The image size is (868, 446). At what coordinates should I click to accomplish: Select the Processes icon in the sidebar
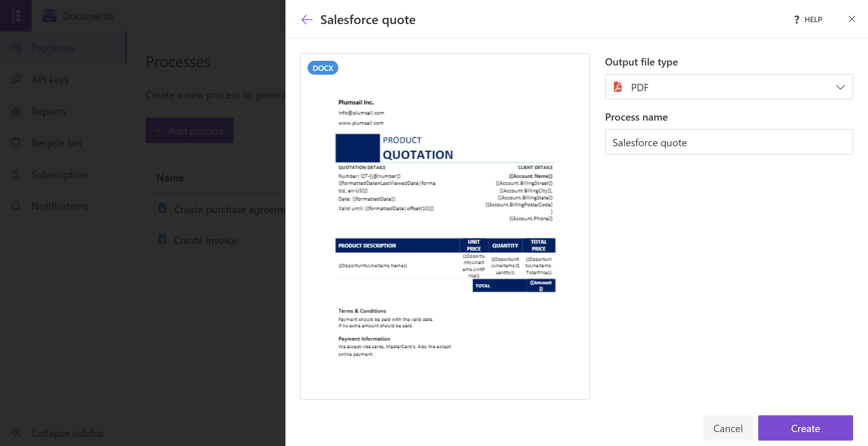(16, 47)
